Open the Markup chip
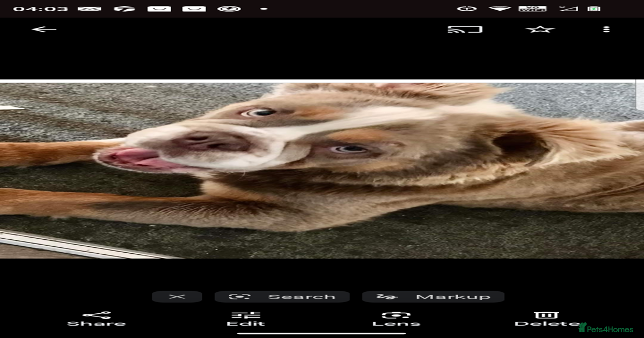This screenshot has width=644, height=338. coord(433,297)
